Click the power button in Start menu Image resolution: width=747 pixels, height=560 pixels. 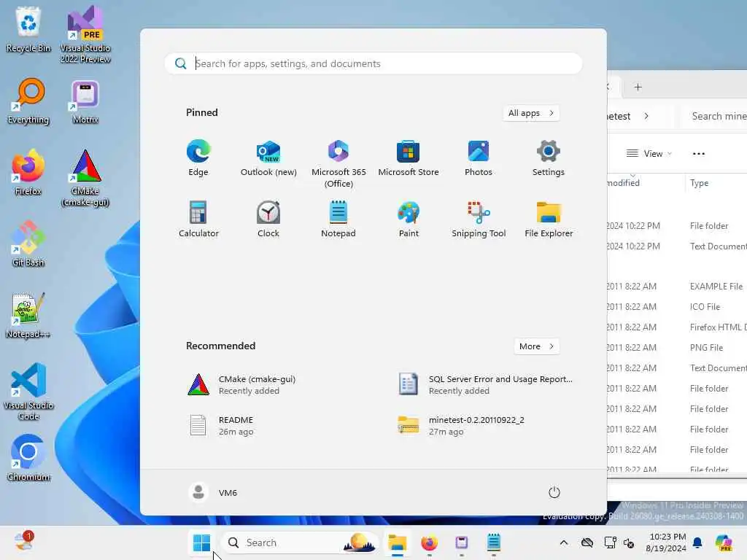click(x=554, y=492)
